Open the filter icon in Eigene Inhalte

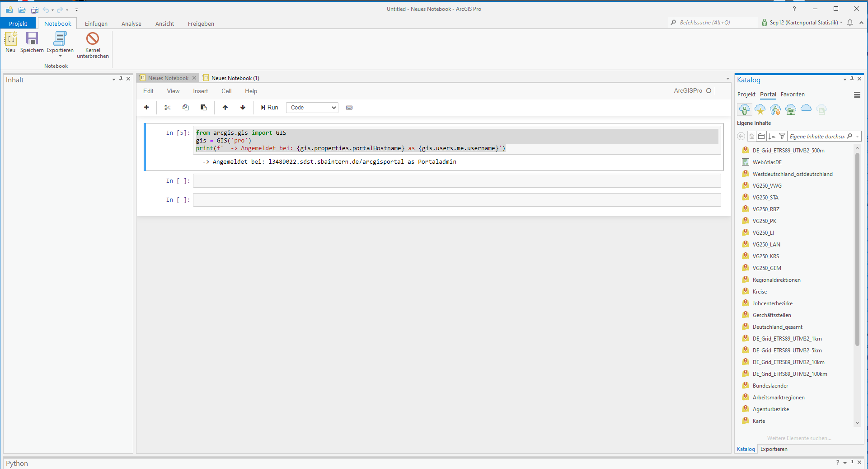point(782,136)
